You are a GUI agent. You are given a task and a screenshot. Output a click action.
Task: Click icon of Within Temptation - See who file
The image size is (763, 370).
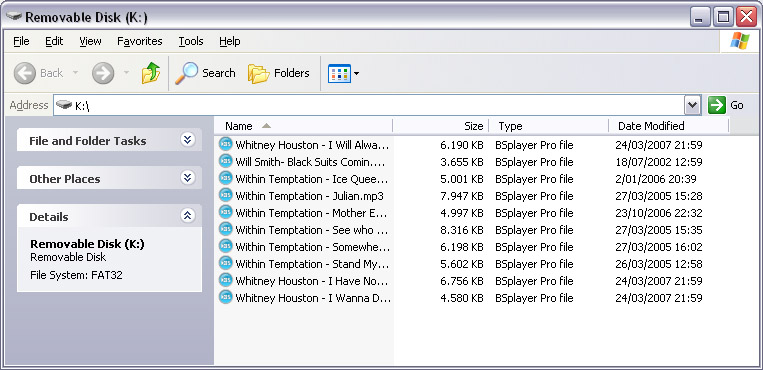pyautogui.click(x=226, y=229)
